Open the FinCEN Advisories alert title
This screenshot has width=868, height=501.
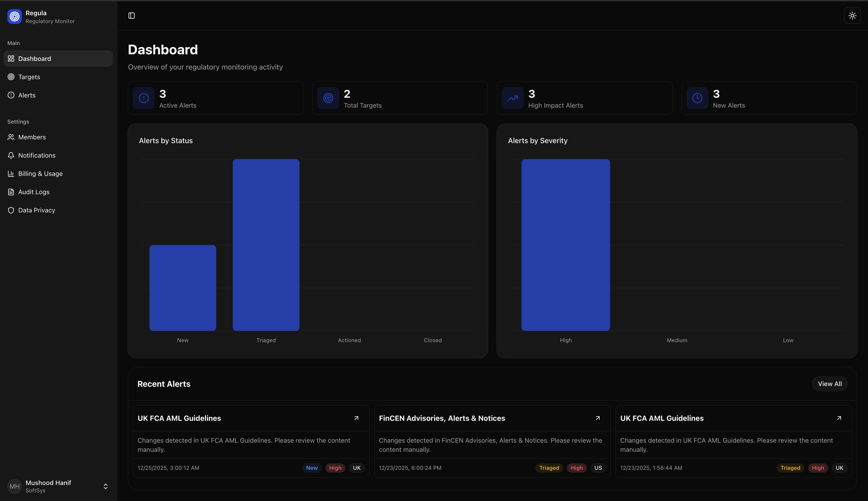tap(442, 418)
